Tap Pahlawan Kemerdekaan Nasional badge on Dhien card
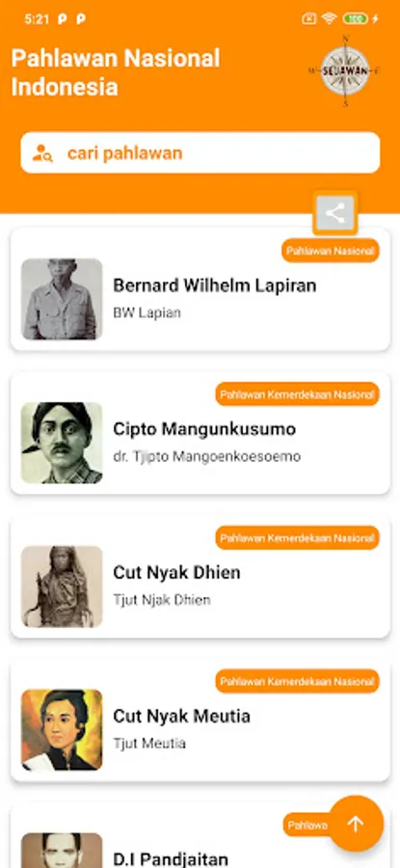 tap(297, 537)
